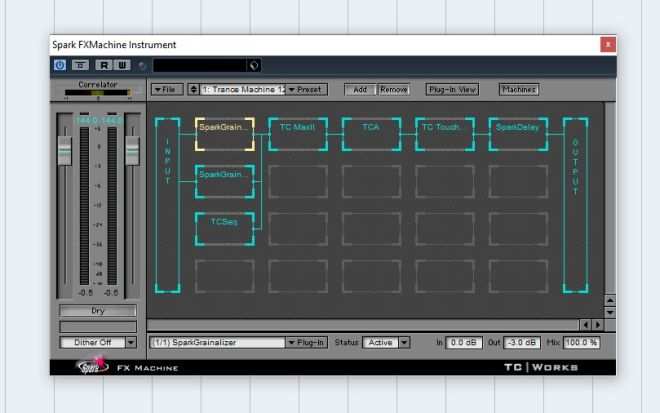This screenshot has width=660, height=413.
Task: Click the Spark logo in footer
Action: [x=92, y=365]
